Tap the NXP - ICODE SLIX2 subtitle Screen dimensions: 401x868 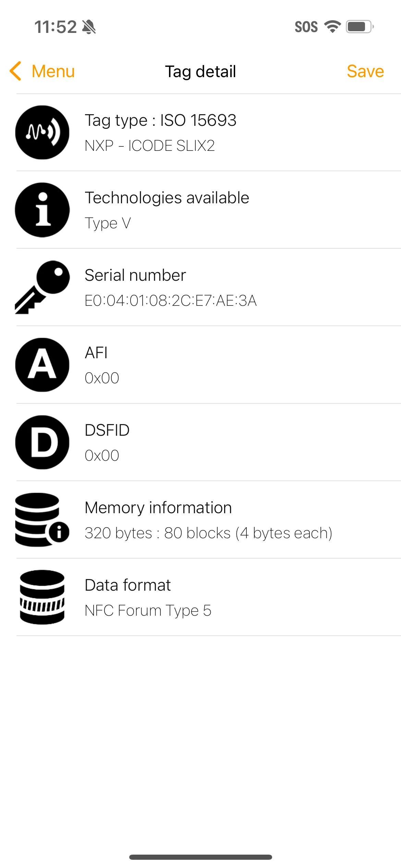(150, 146)
